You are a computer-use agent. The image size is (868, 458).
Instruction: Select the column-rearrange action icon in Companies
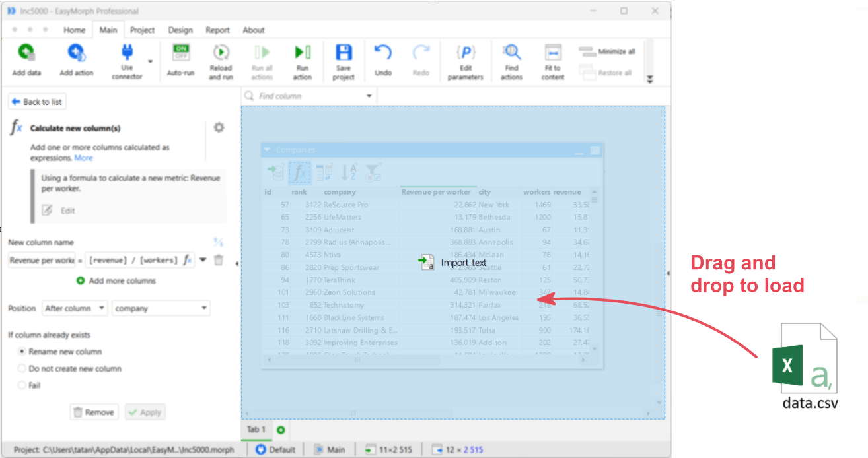(324, 172)
